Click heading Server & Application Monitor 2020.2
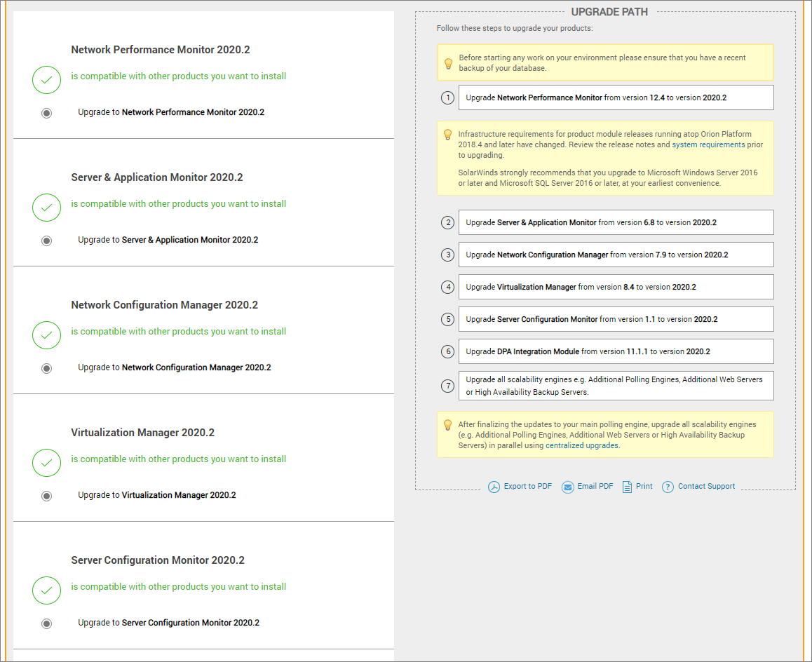The height and width of the screenshot is (662, 812). click(x=157, y=177)
